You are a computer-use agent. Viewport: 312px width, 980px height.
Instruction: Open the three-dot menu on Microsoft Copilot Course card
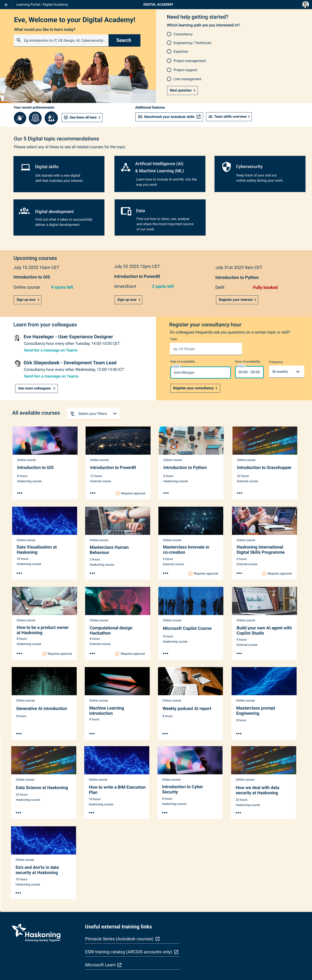tap(165, 654)
